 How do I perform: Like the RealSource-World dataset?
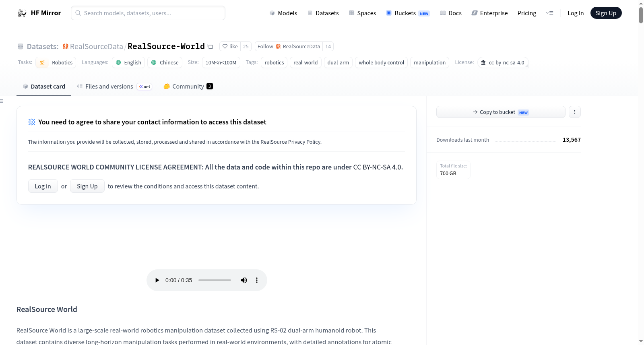click(230, 46)
